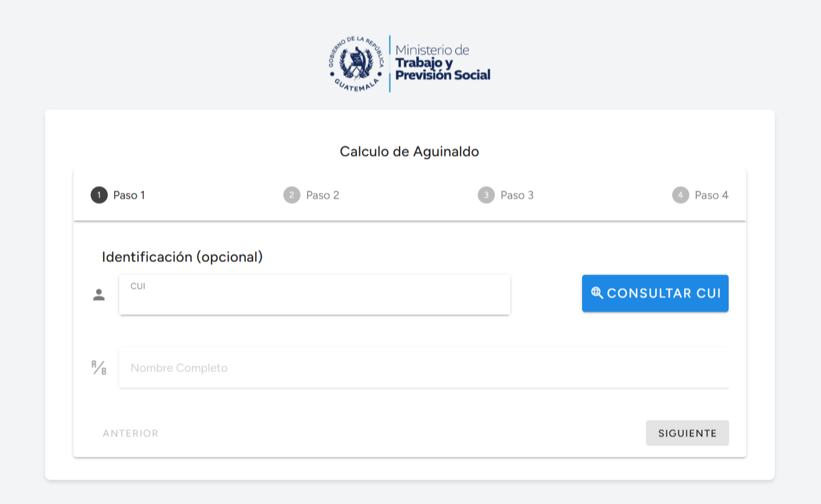Switch to the Paso 4 step
This screenshot has height=504, width=821.
[x=712, y=195]
